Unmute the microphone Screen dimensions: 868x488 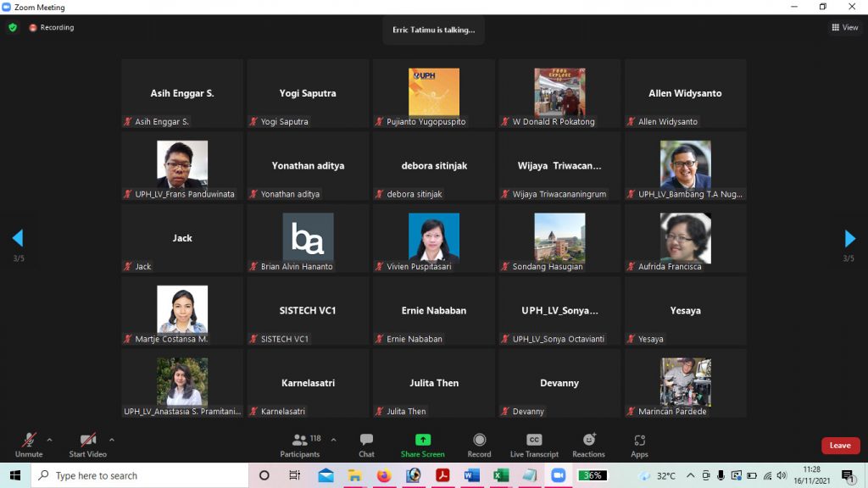point(29,445)
